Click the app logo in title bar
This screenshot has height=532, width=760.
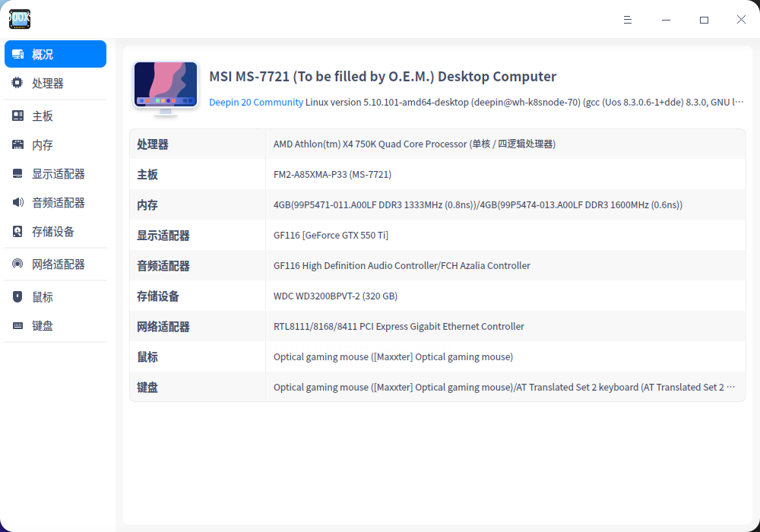coord(19,19)
